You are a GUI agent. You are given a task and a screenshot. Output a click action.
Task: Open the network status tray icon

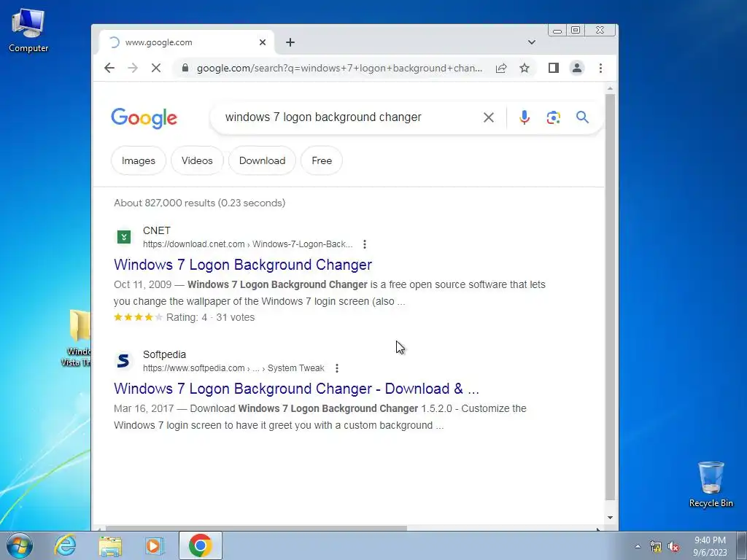coord(656,546)
